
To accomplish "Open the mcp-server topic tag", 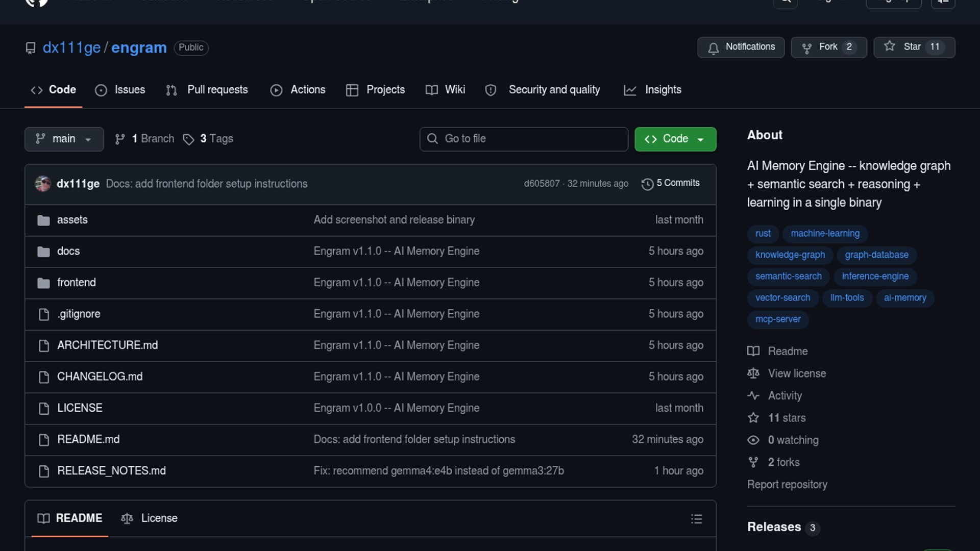I will [778, 319].
